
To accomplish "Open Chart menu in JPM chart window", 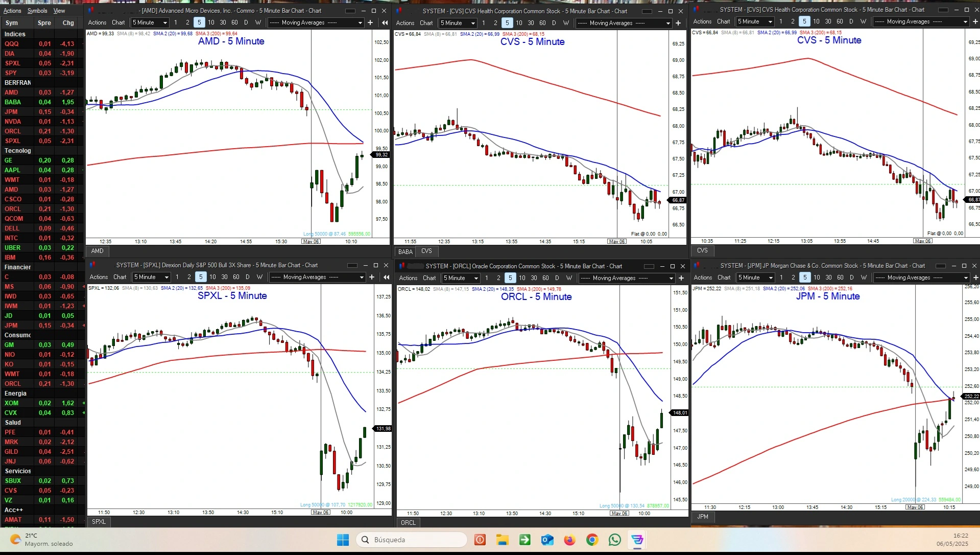I will click(x=724, y=277).
